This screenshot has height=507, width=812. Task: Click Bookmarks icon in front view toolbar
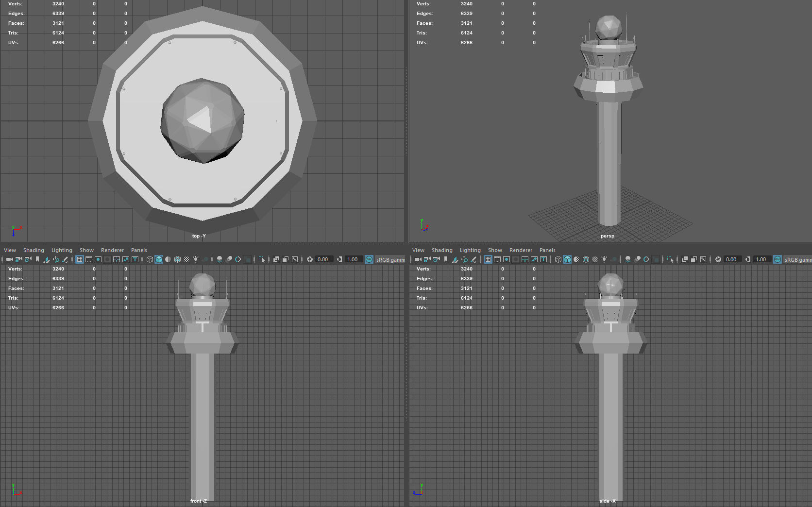click(x=37, y=259)
